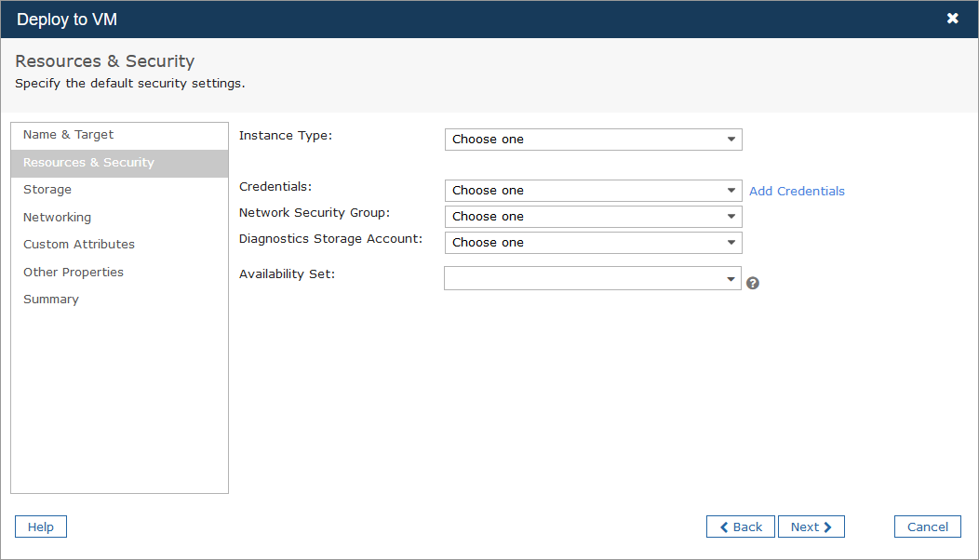Switch to the Storage step

point(119,190)
